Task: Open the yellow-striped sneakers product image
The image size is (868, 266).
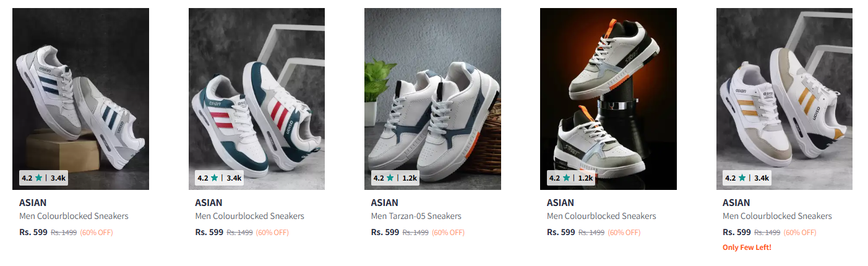Action: click(784, 93)
